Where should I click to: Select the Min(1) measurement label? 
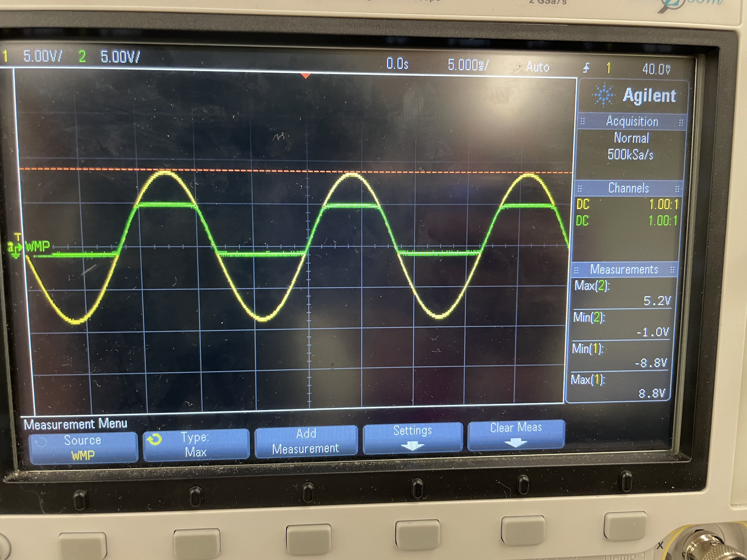click(x=588, y=348)
